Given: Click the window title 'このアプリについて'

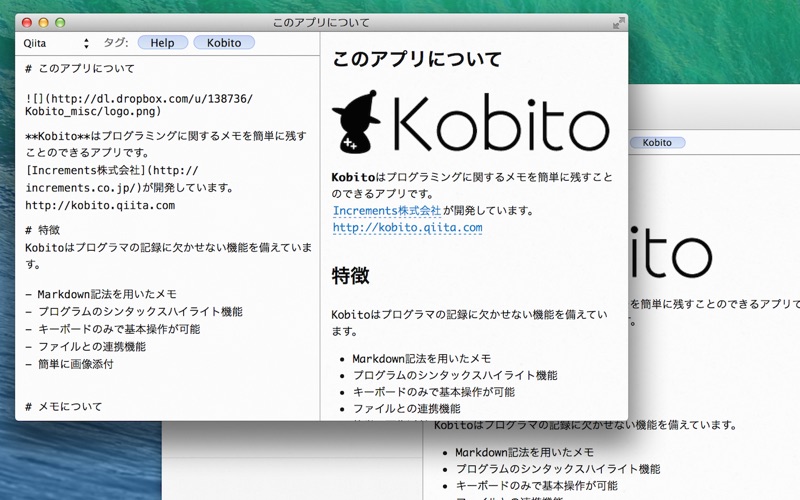Looking at the screenshot, I should pyautogui.click(x=321, y=23).
